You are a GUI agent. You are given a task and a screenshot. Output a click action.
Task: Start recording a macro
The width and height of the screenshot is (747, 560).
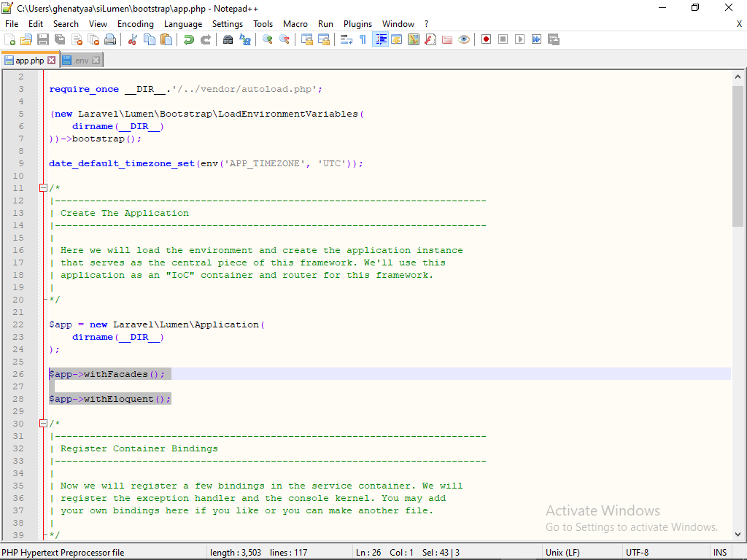point(487,39)
